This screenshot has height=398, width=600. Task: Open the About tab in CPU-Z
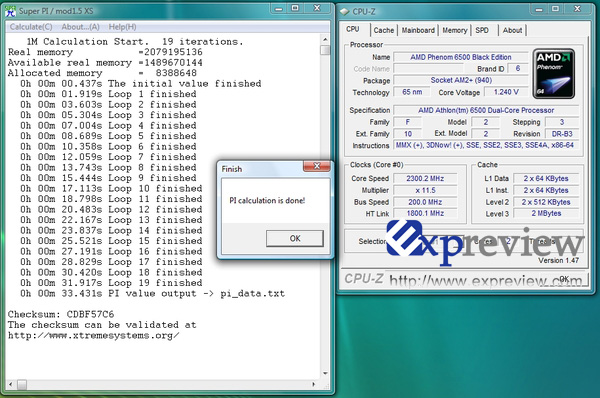512,30
